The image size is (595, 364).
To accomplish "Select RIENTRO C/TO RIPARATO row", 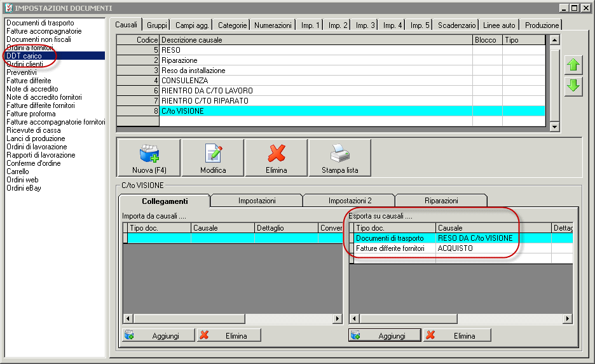I will [x=331, y=101].
